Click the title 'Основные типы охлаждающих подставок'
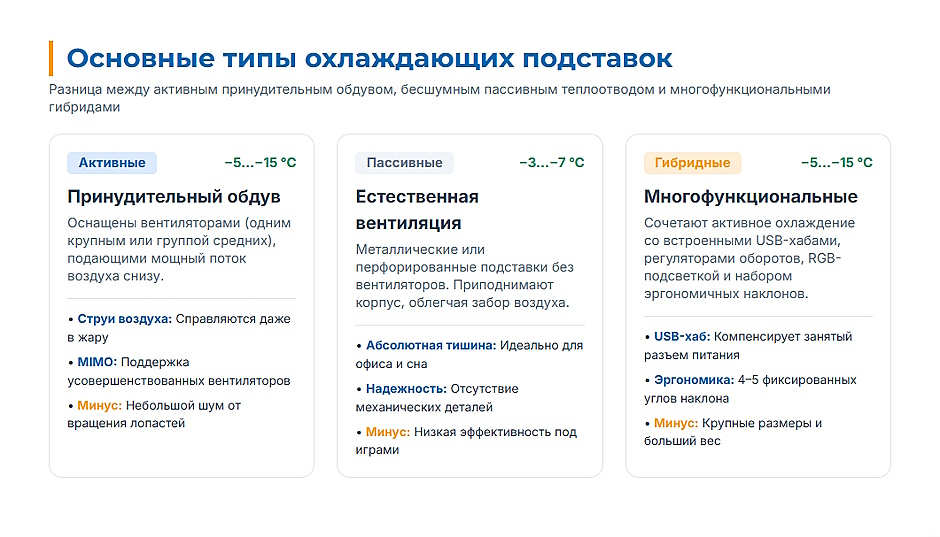This screenshot has width=940, height=537. pyautogui.click(x=369, y=59)
